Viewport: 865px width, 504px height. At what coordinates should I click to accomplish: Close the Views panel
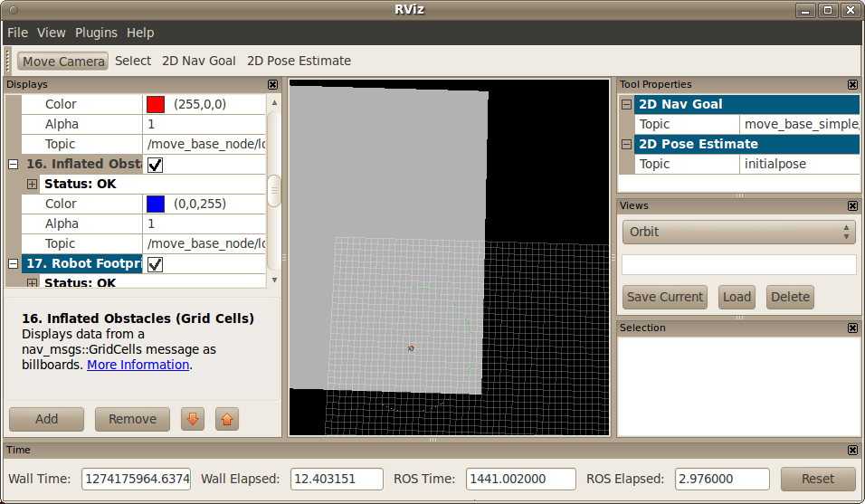coord(852,205)
